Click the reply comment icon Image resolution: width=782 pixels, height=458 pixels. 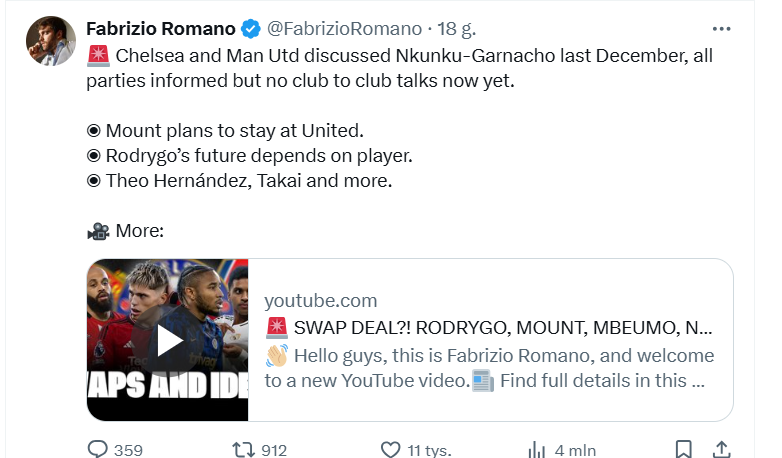pos(97,450)
